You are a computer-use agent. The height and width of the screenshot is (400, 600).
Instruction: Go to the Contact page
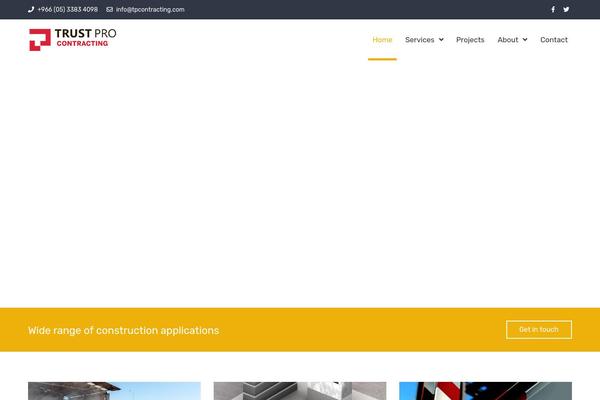[x=554, y=40]
